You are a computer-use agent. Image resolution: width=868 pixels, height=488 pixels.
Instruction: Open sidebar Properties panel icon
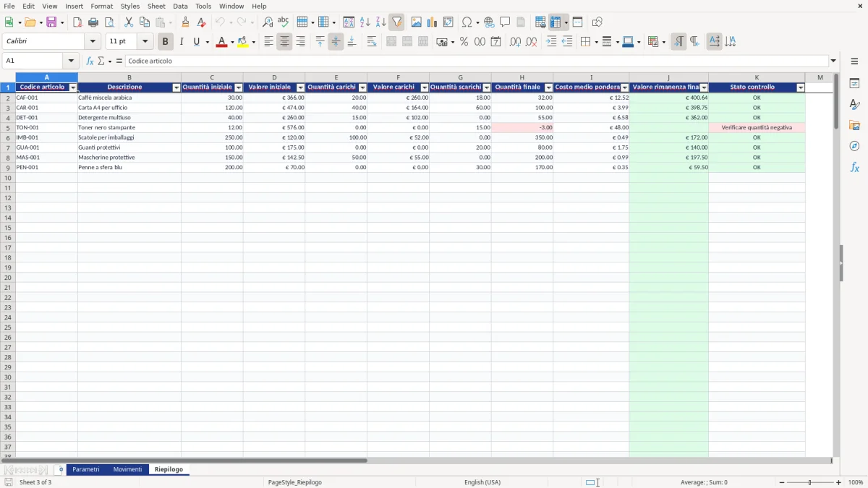tap(854, 84)
